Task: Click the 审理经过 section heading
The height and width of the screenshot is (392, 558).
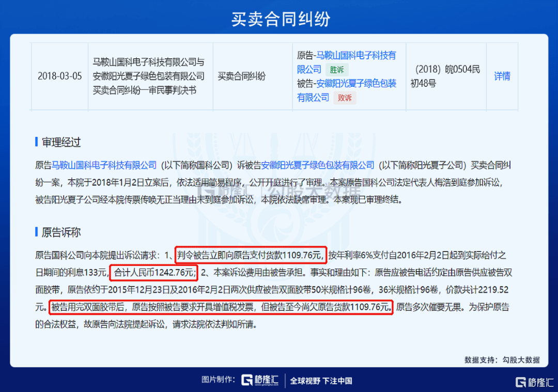Action: pos(61,142)
